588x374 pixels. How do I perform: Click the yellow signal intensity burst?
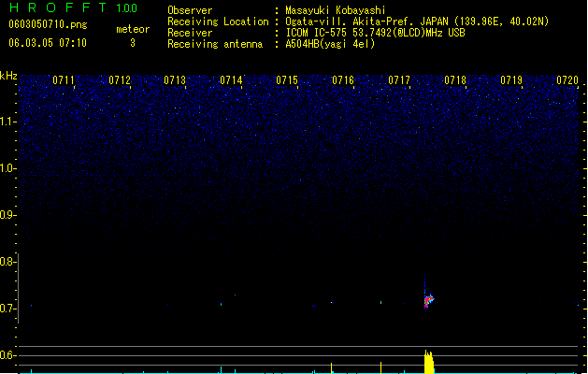click(429, 362)
